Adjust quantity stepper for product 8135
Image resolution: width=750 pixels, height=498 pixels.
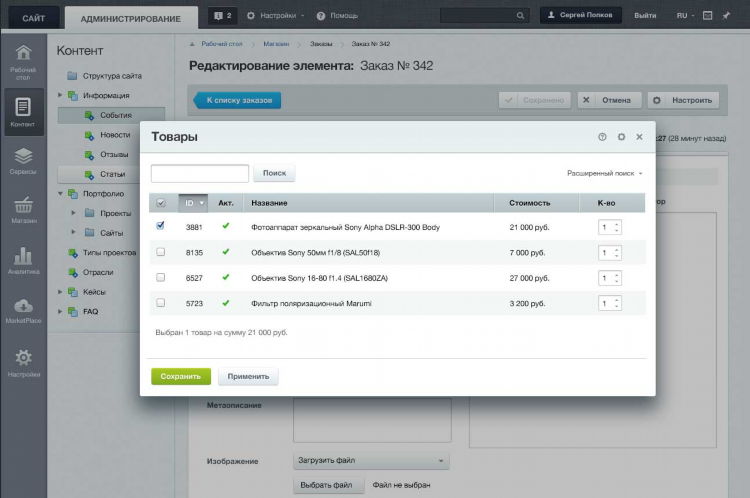click(617, 253)
